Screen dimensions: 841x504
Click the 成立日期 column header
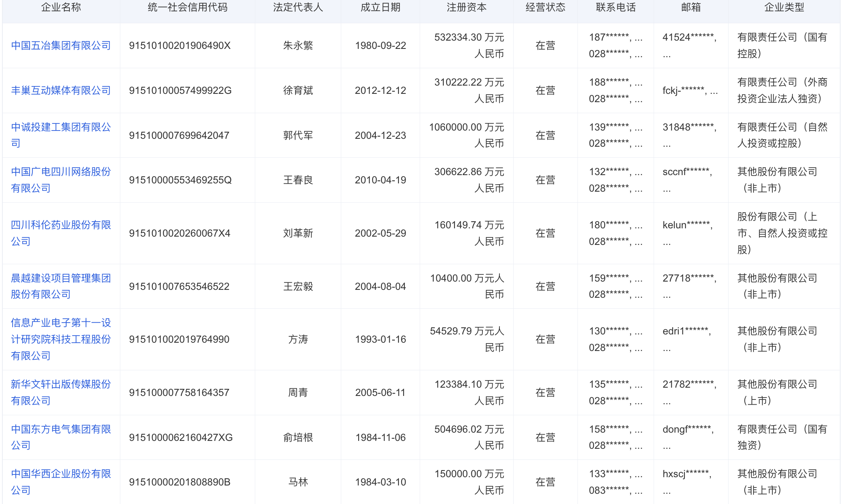point(380,7)
